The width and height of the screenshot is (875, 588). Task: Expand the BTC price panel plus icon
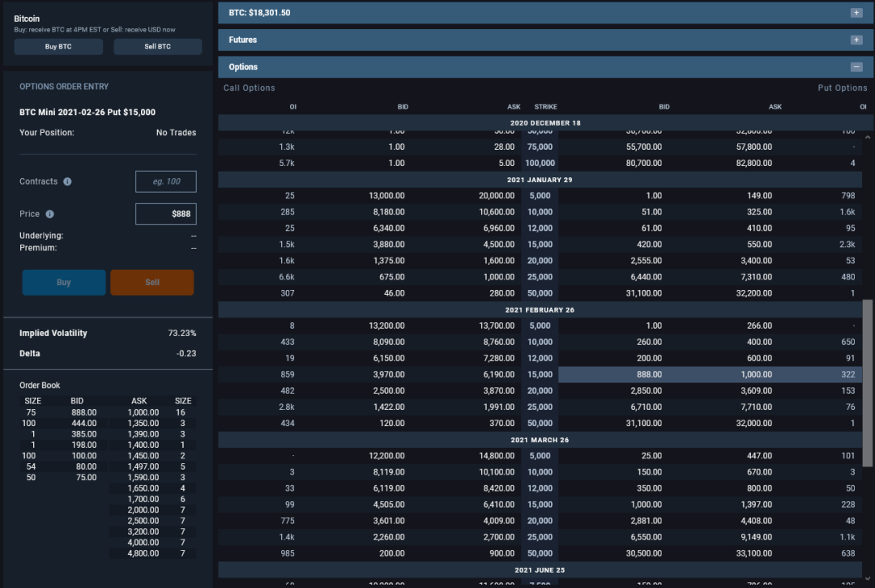[x=856, y=13]
